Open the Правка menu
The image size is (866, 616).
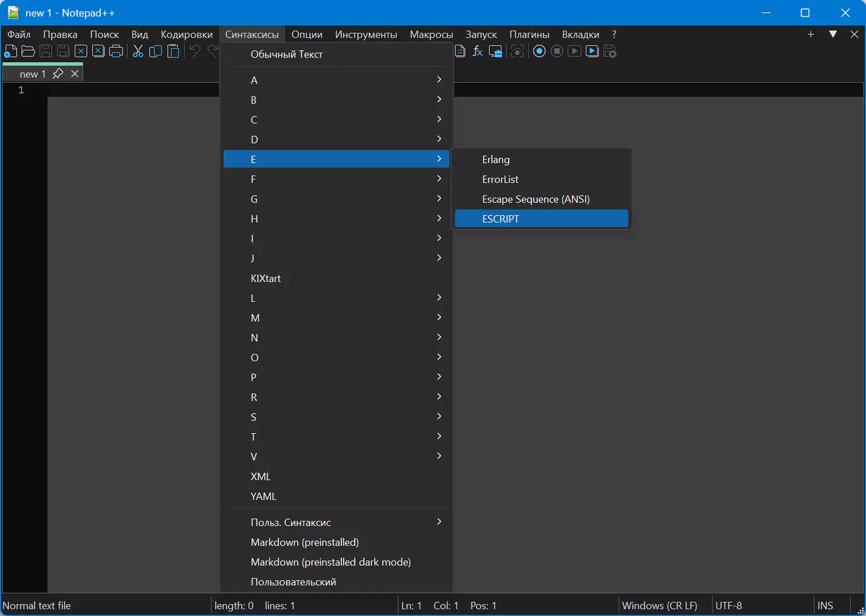tap(60, 34)
